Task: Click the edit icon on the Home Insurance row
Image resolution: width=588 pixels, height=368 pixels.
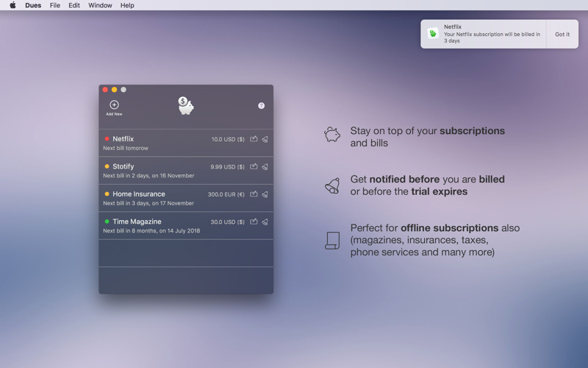Action: tap(254, 194)
